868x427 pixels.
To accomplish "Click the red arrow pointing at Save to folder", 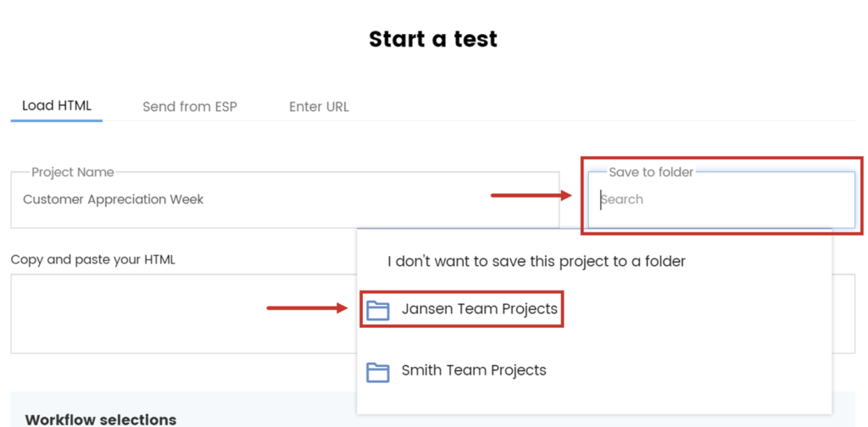I will tap(531, 195).
